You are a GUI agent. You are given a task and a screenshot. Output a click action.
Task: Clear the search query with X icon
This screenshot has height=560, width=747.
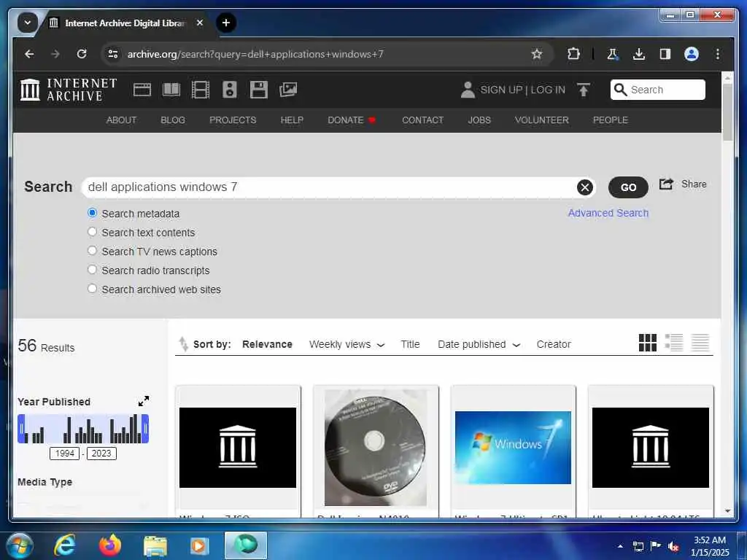(x=584, y=187)
